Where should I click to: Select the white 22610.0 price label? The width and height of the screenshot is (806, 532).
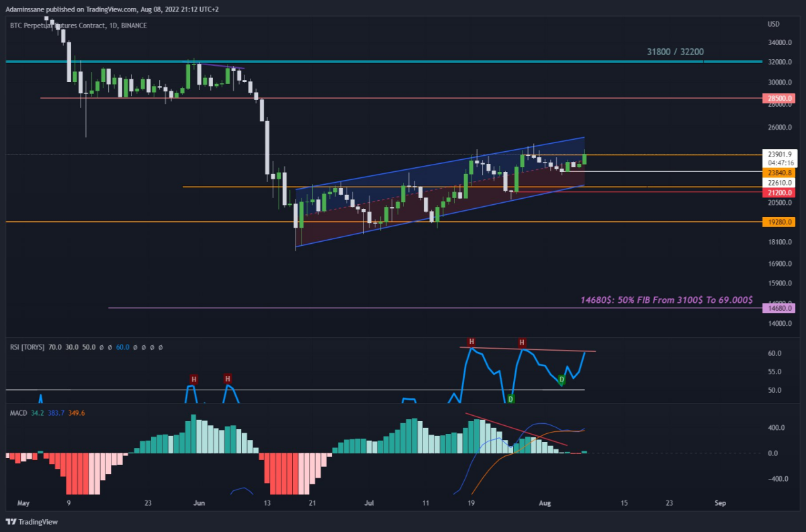coord(779,182)
